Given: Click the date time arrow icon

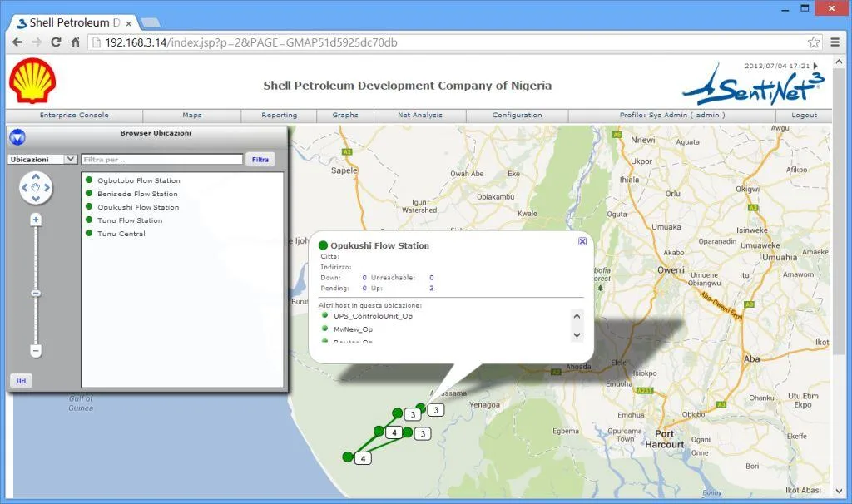Looking at the screenshot, I should 815,66.
